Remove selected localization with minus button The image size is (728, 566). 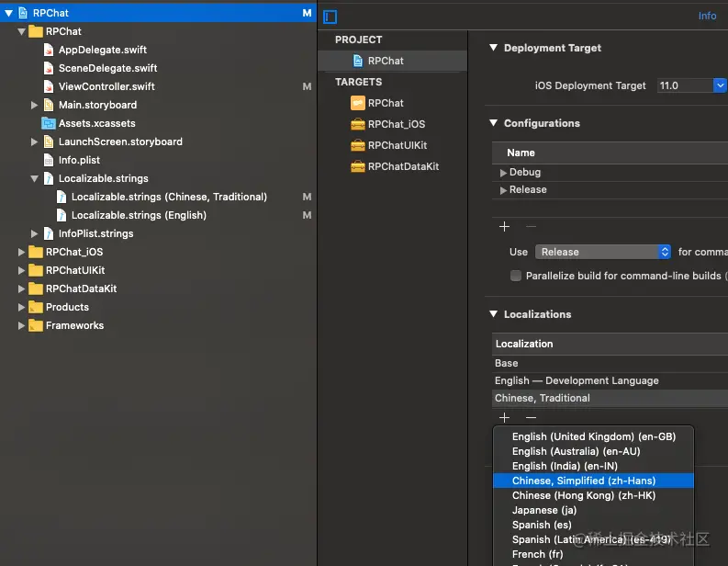(531, 418)
